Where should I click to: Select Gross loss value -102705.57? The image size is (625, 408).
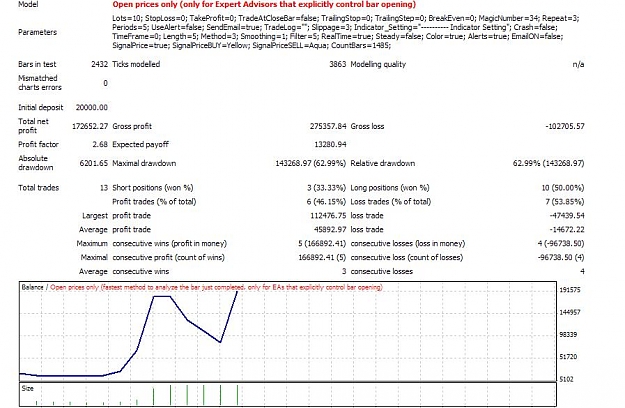tap(565, 126)
